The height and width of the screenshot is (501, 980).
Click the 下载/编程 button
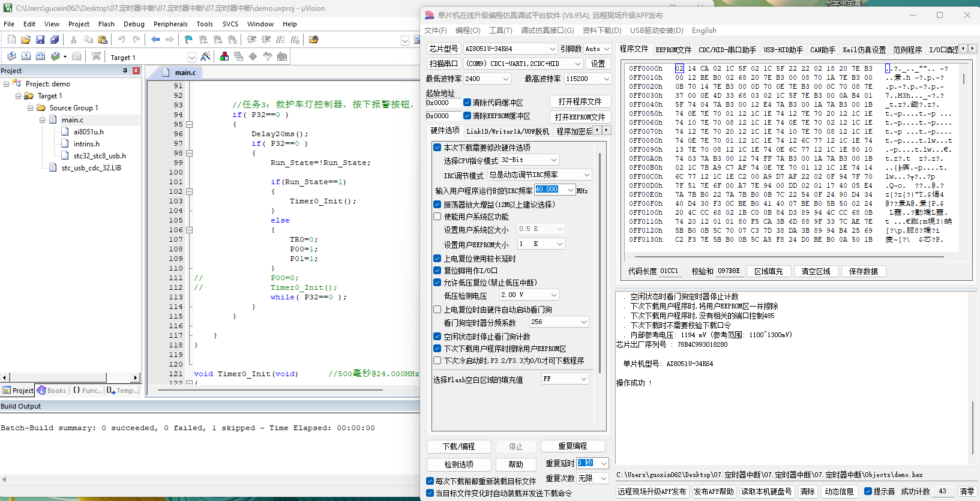point(458,446)
